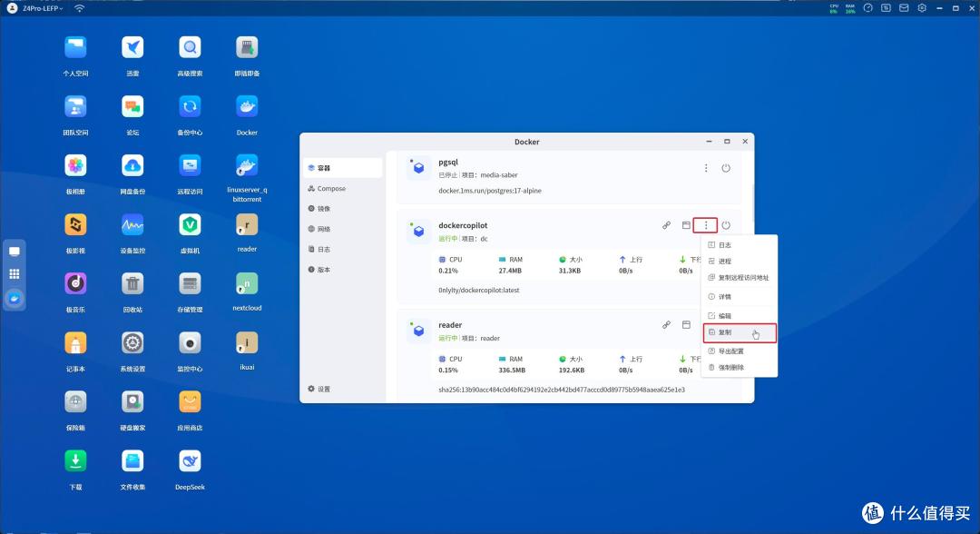Open the top bar transfer tasks icon

pos(886,8)
